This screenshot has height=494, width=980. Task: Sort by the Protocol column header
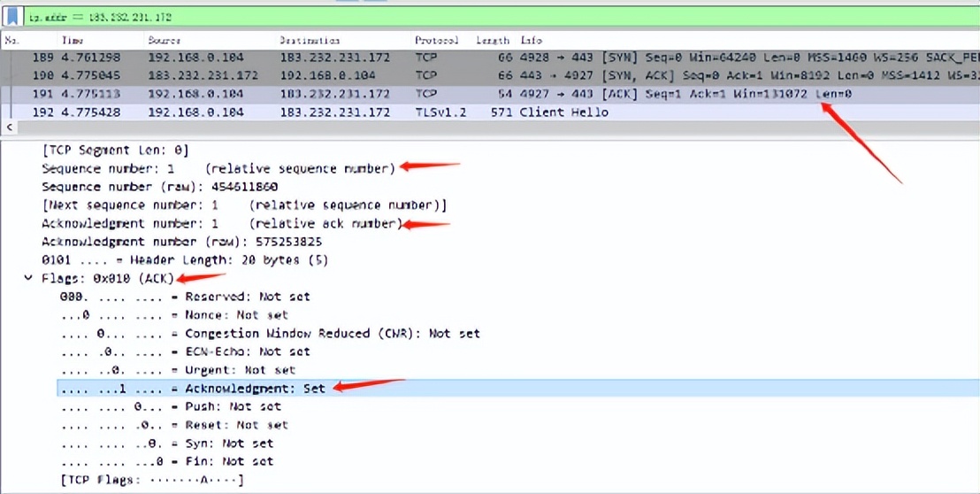[x=436, y=40]
